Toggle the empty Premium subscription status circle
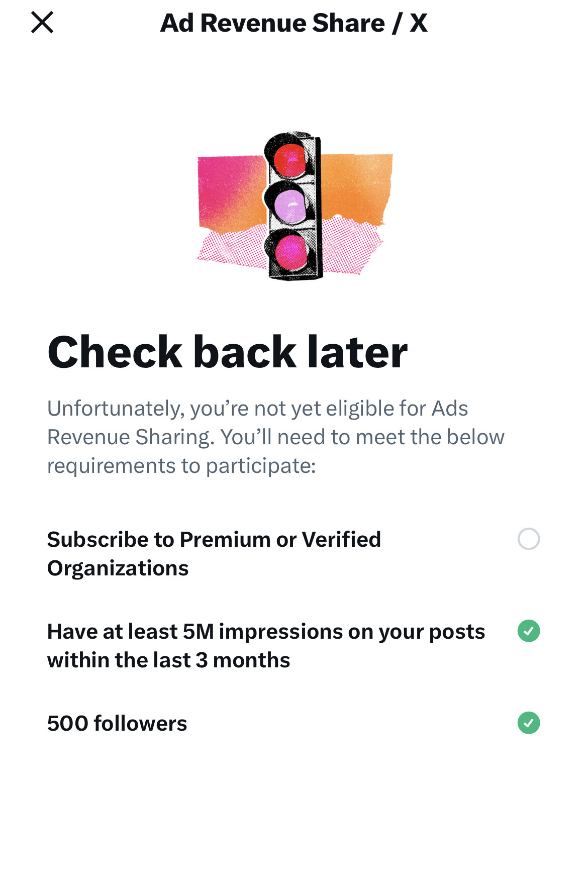Viewport: 588px width, 894px height. coord(529,539)
